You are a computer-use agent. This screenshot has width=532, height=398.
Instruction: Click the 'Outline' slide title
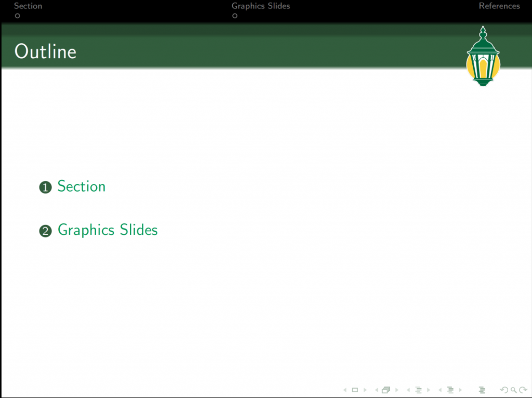coord(46,51)
